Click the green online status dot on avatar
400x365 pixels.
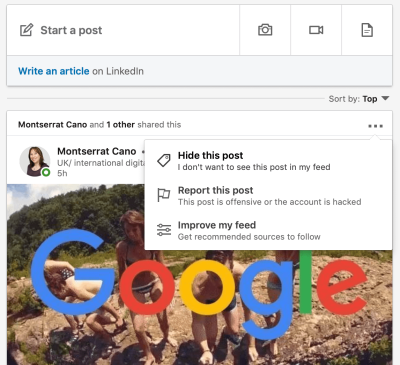(x=46, y=172)
